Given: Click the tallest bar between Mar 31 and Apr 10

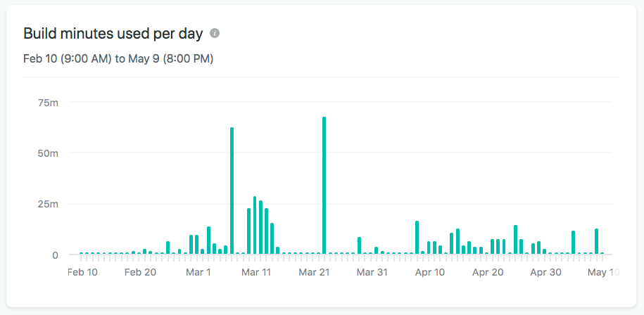Looking at the screenshot, I should coord(417,238).
